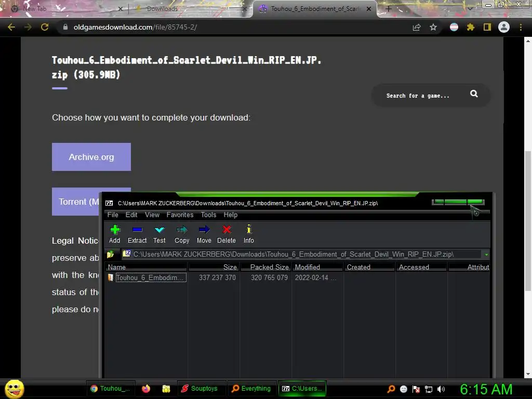Go up one folder level in 7-Zip
532x399 pixels.
[111, 254]
